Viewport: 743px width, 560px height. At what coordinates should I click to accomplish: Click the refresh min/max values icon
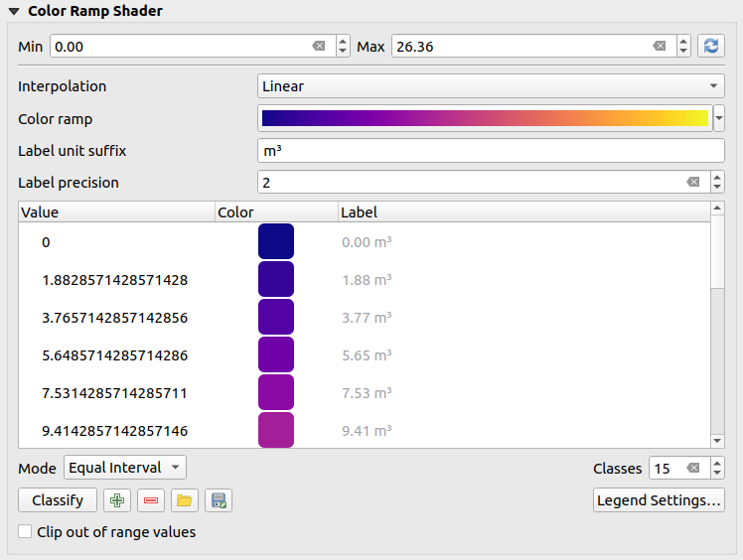coord(712,46)
